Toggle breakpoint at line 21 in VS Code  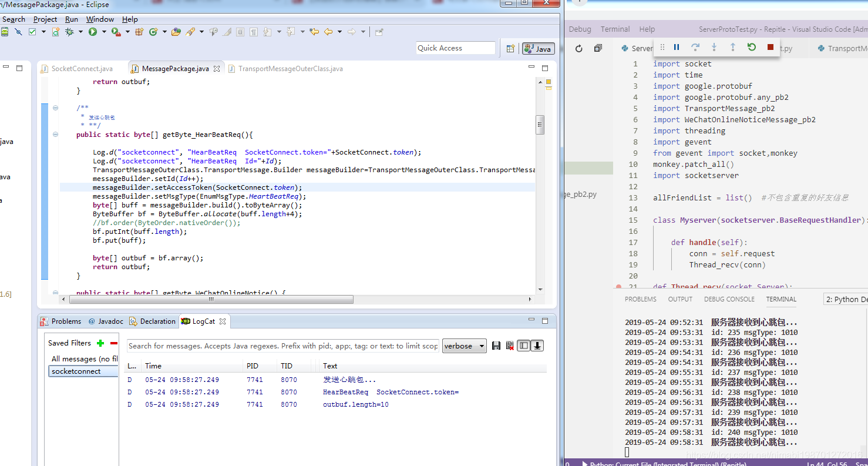pos(618,287)
